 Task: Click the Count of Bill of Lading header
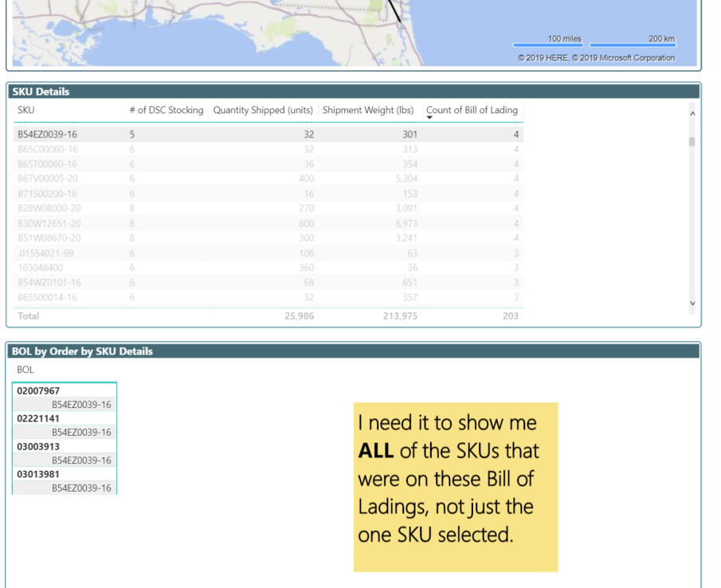click(472, 110)
